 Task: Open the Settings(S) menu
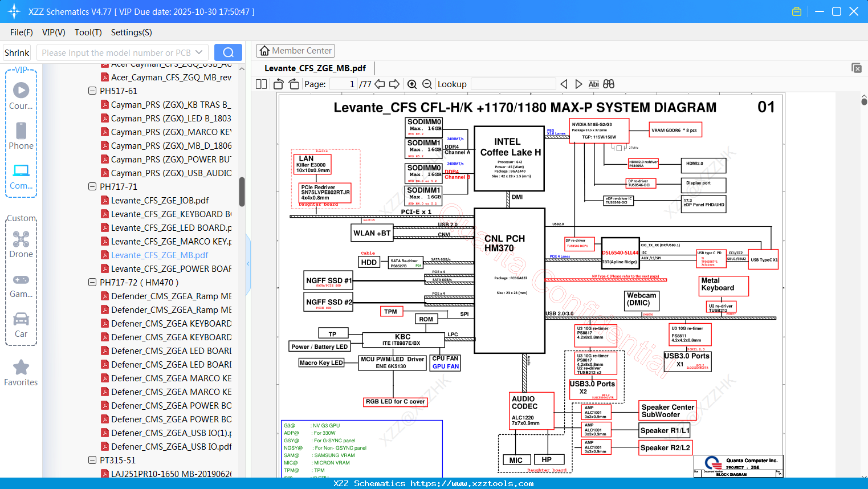coord(132,32)
